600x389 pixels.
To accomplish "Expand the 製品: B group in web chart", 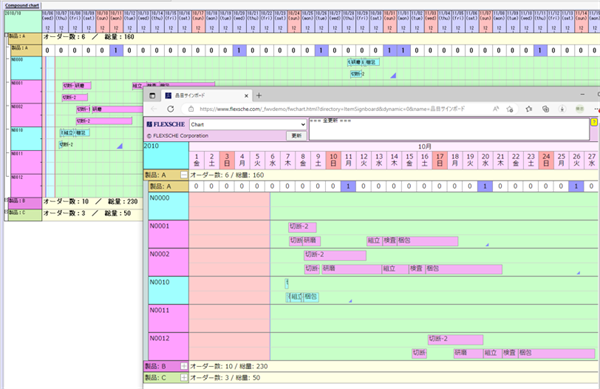I will (184, 366).
